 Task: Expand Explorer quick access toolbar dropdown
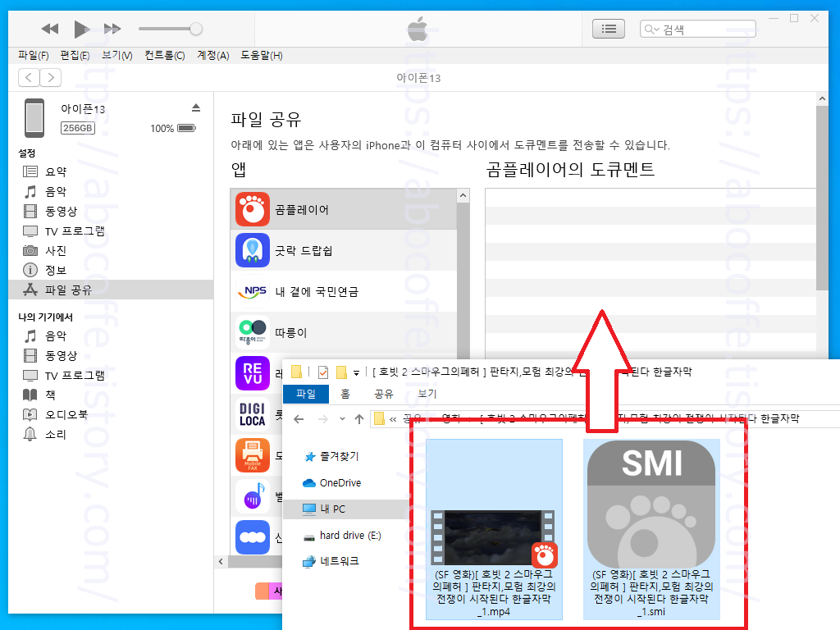pos(356,372)
